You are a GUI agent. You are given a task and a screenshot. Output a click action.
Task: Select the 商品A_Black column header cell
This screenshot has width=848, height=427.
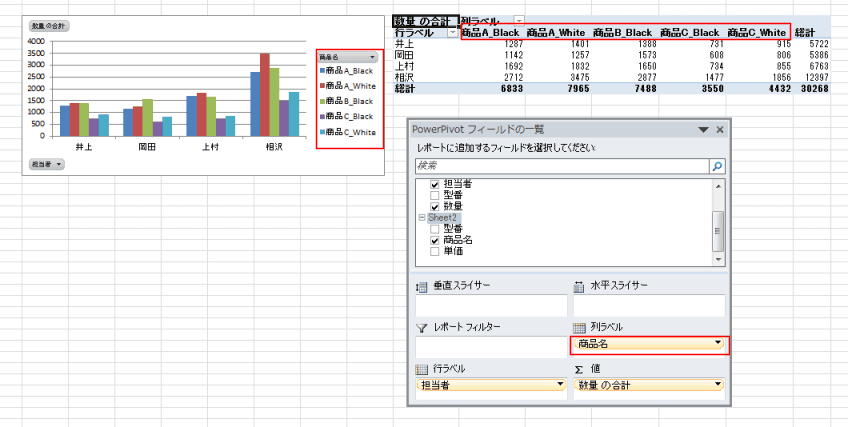click(492, 33)
